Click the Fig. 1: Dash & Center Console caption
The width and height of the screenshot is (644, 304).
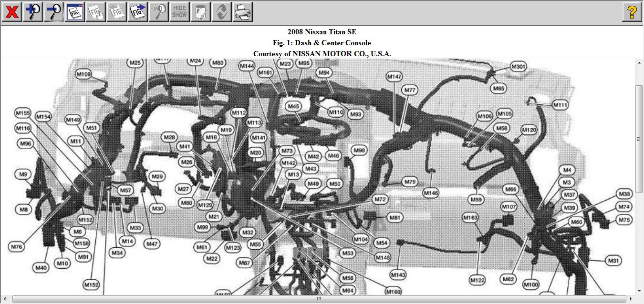tap(322, 43)
